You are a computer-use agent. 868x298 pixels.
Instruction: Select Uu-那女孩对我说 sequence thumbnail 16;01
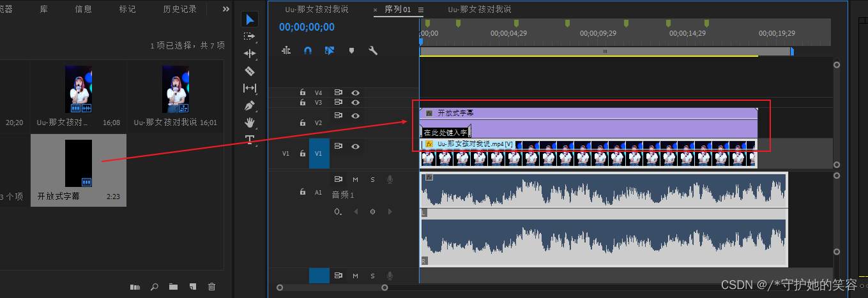pyautogui.click(x=176, y=89)
